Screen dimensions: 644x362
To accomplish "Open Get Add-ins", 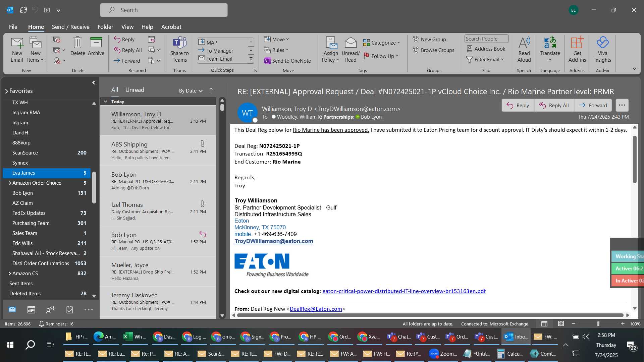I will tap(577, 50).
